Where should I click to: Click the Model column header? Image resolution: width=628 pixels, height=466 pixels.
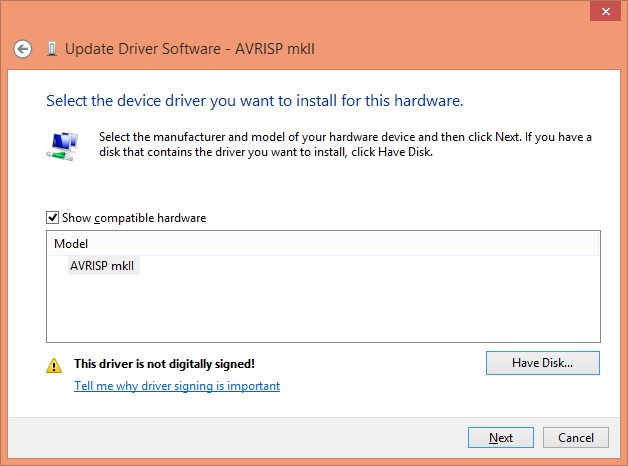(323, 244)
